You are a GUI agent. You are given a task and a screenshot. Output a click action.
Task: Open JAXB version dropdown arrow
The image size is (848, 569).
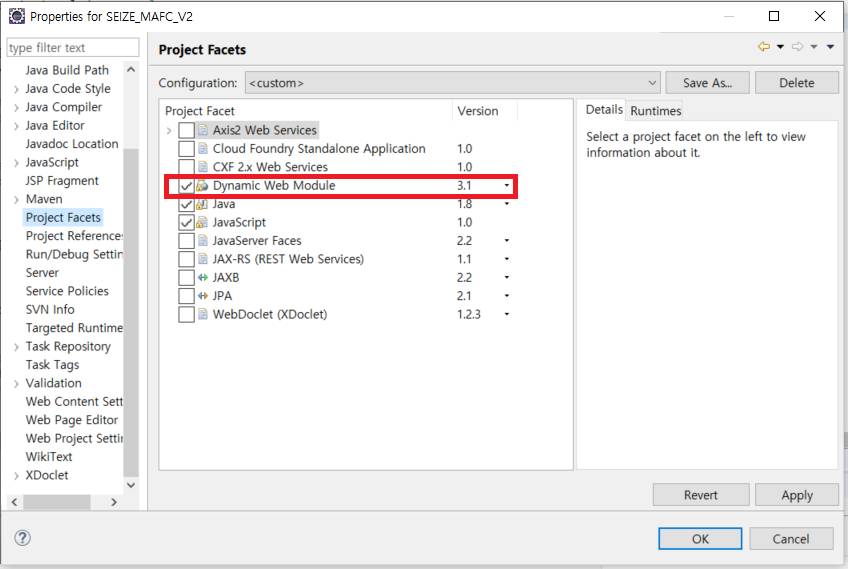point(507,277)
